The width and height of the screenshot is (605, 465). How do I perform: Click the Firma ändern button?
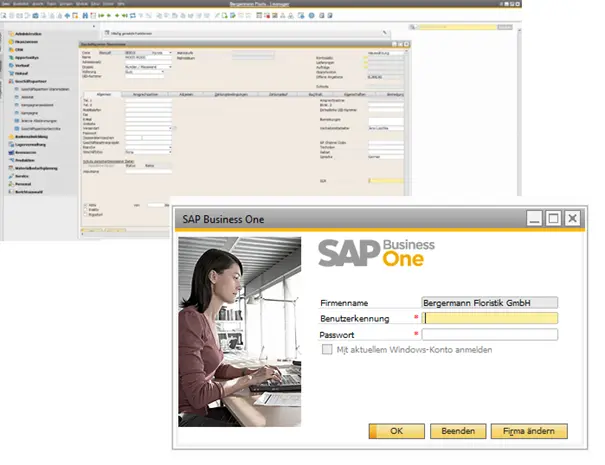[529, 431]
